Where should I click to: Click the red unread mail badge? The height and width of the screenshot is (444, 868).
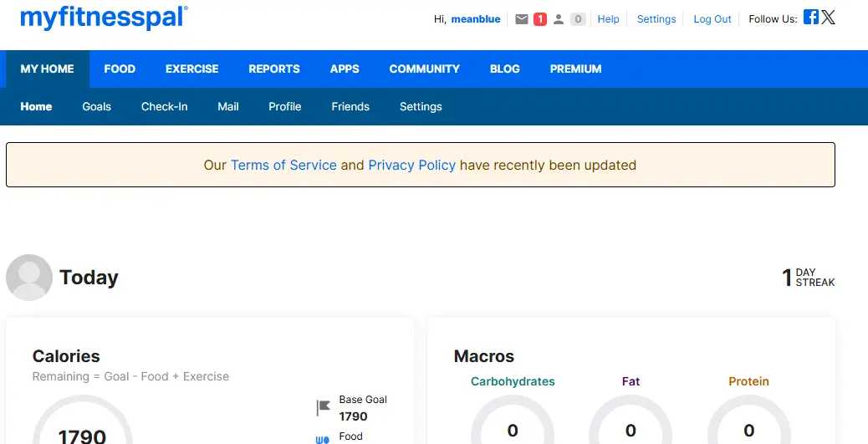click(539, 19)
